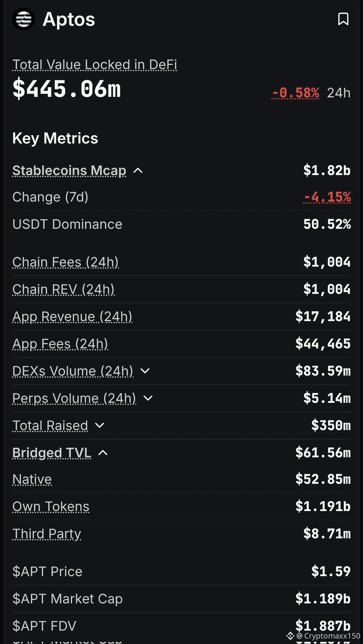Click the Stablecoins Mcap label text
This screenshot has height=644, width=363.
(x=69, y=171)
